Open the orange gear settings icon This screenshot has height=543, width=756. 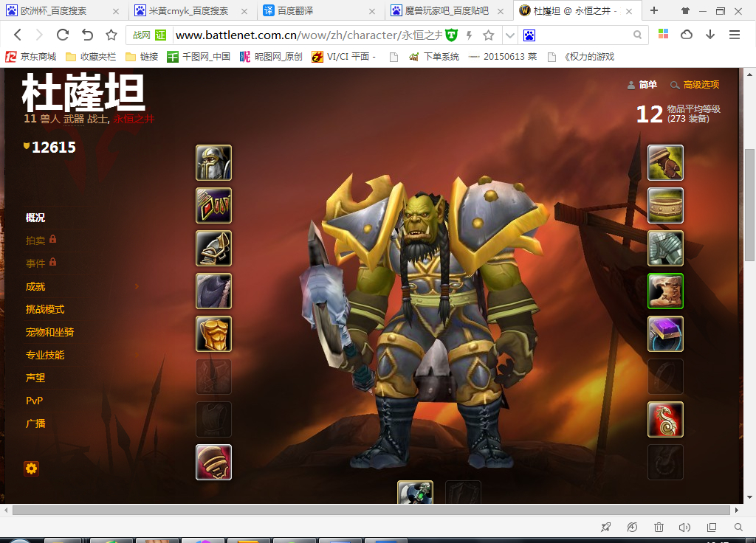click(x=31, y=468)
